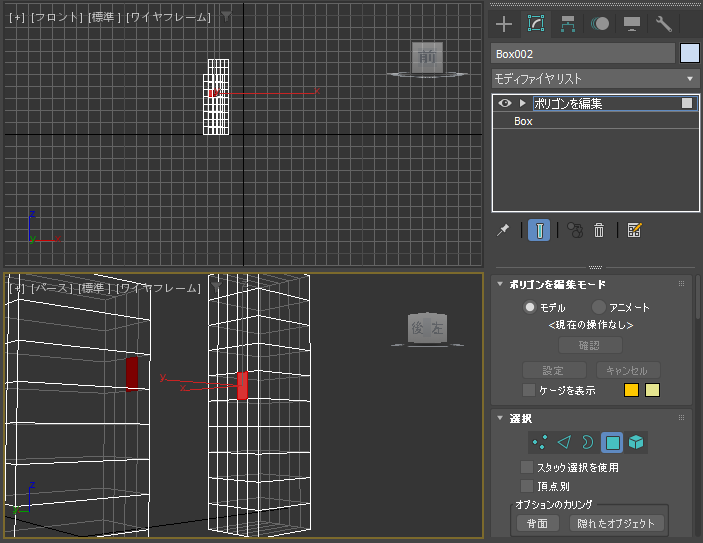Viewport: 703px width, 543px height.
Task: Collapse the 選択 rollout
Action: click(x=500, y=417)
